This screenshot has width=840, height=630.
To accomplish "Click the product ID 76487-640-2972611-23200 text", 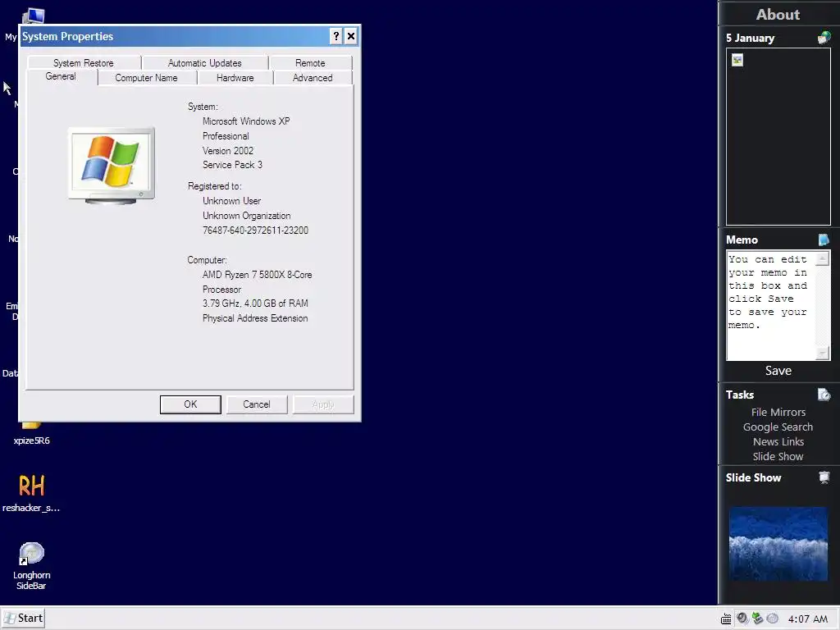I will [256, 231].
